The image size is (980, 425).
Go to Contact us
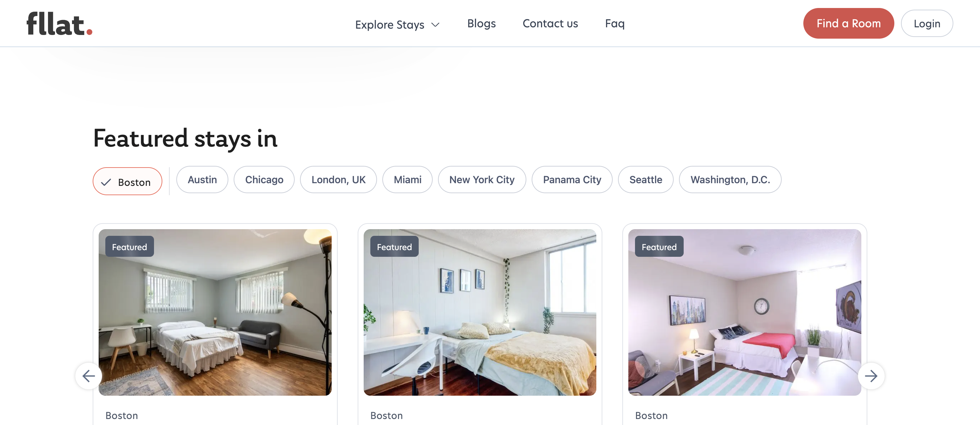[x=550, y=24]
